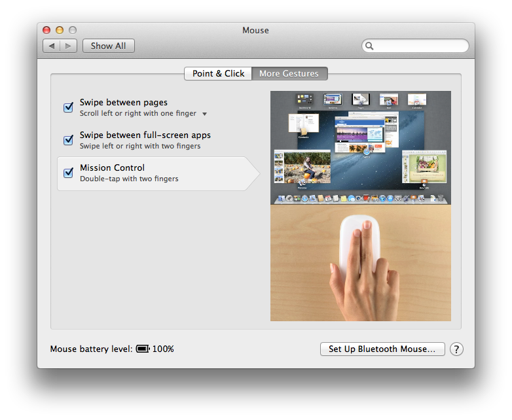Select the Mission Control gesture row
Image resolution: width=512 pixels, height=420 pixels.
[x=158, y=173]
